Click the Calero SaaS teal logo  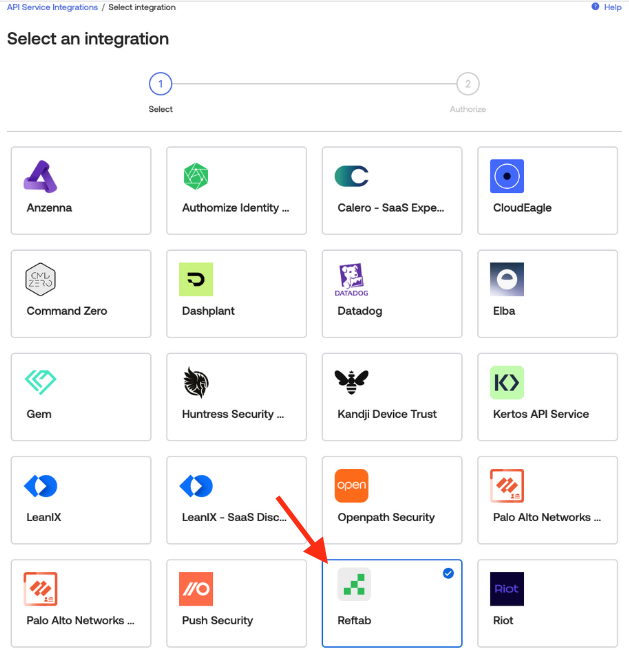click(x=352, y=177)
